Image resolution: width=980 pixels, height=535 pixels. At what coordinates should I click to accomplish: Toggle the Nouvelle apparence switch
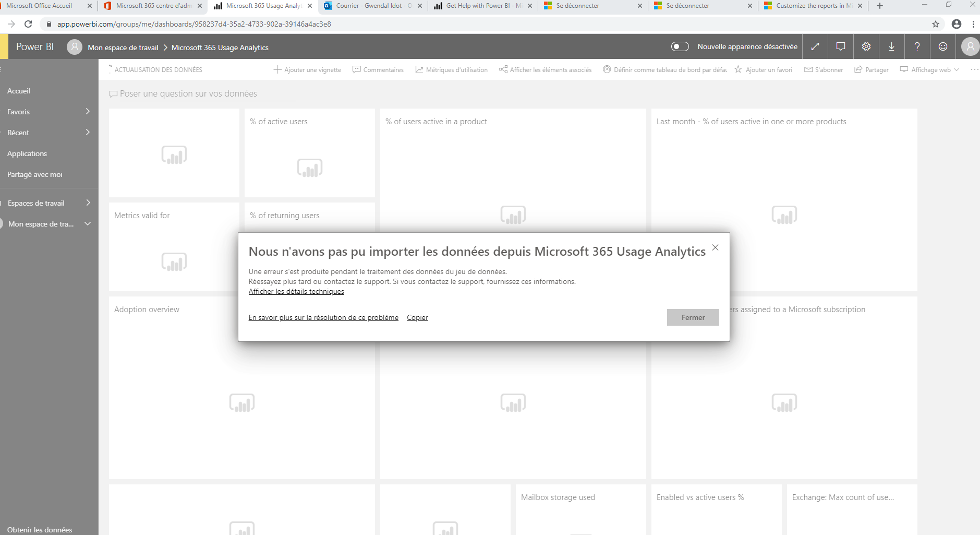click(680, 46)
